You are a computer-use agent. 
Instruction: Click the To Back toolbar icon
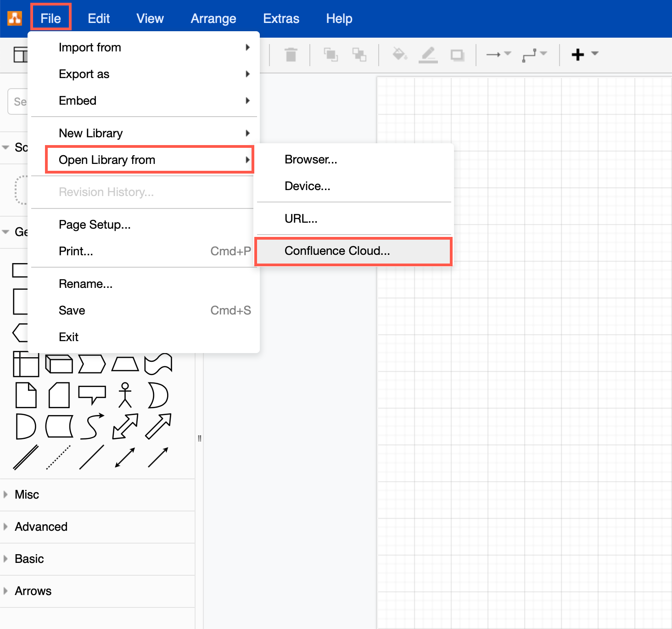360,55
